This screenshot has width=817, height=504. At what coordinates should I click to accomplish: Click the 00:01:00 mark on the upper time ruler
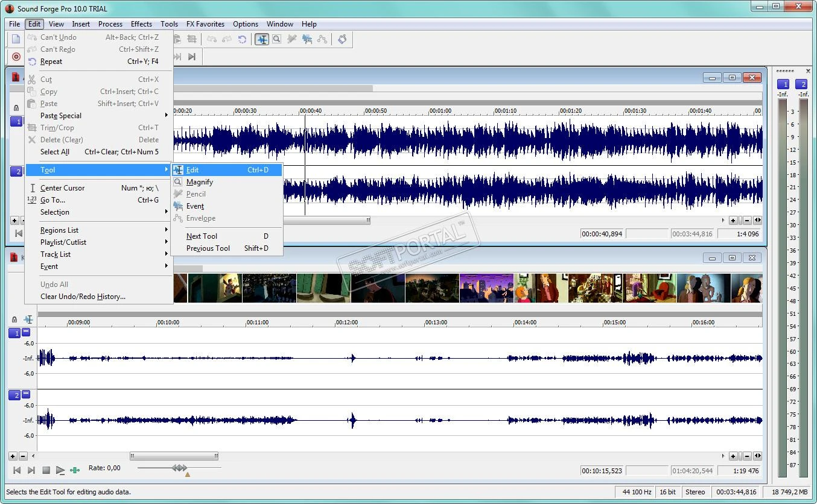[441, 111]
